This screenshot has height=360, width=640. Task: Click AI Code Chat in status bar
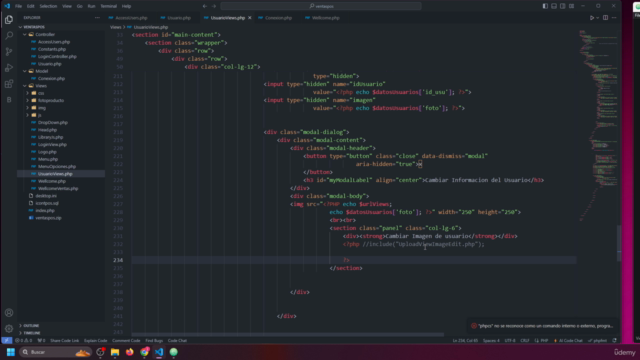coord(568,340)
